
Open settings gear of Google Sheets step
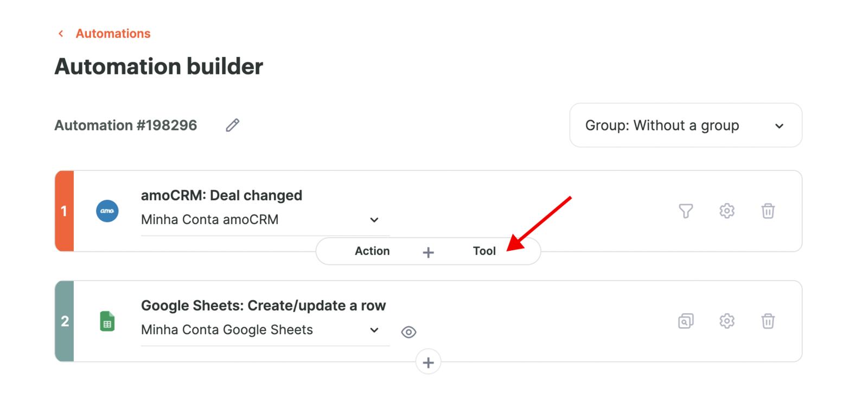(727, 321)
